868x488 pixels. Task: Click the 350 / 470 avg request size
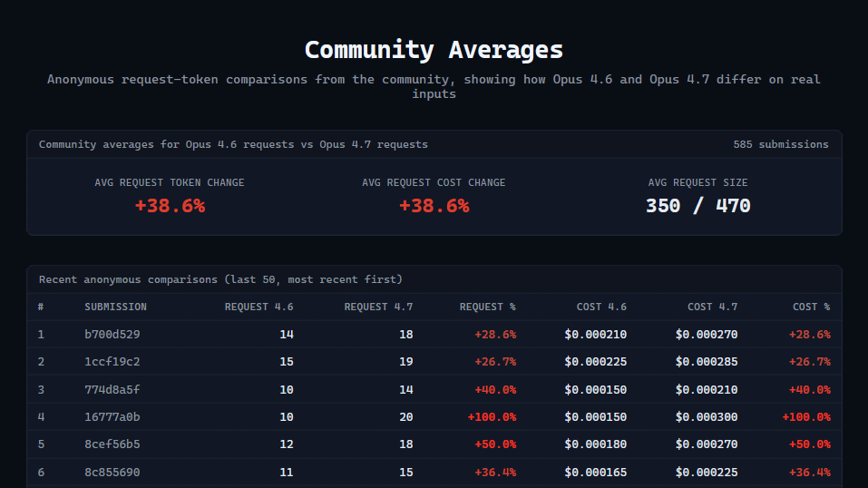click(697, 206)
